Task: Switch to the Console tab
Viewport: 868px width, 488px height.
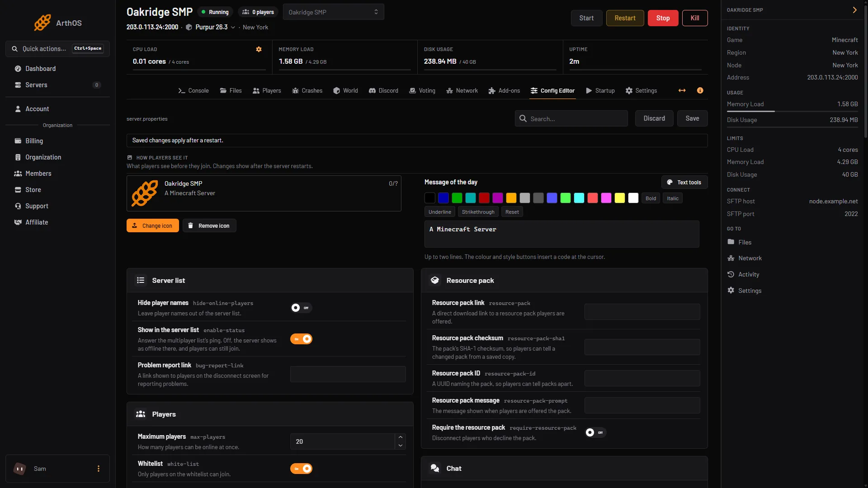Action: click(193, 90)
